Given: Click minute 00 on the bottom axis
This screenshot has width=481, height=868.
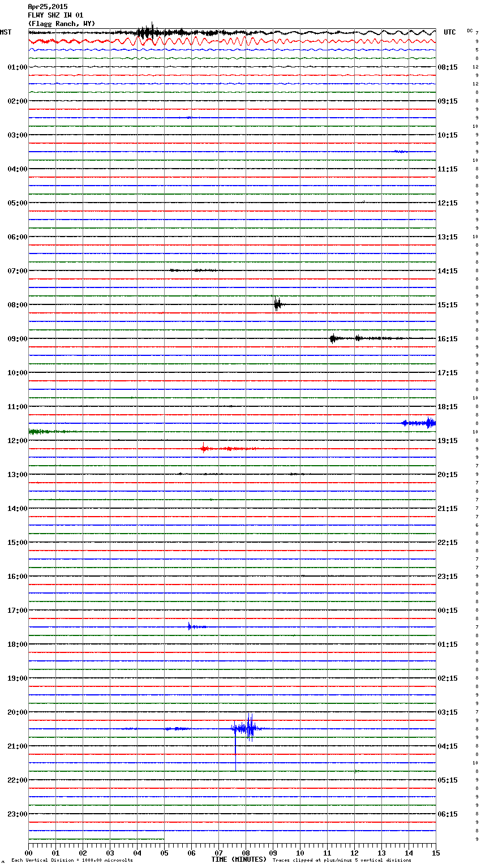Looking at the screenshot, I should [x=28, y=853].
